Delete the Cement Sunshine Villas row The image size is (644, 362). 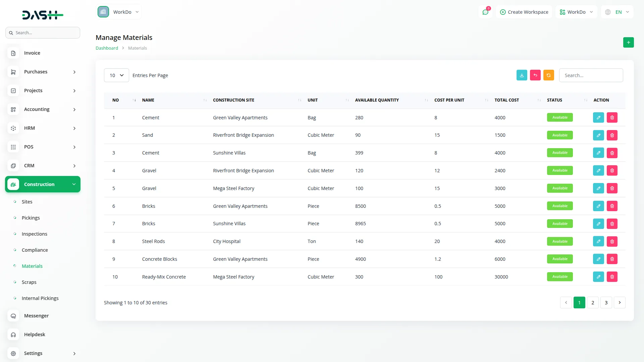(x=612, y=153)
